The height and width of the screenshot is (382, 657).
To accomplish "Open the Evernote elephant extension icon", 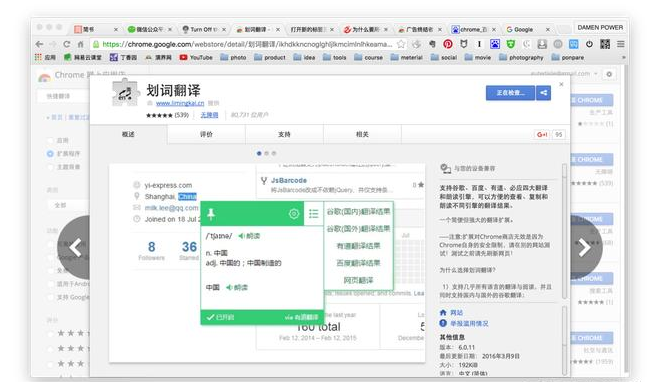I will pos(432,44).
